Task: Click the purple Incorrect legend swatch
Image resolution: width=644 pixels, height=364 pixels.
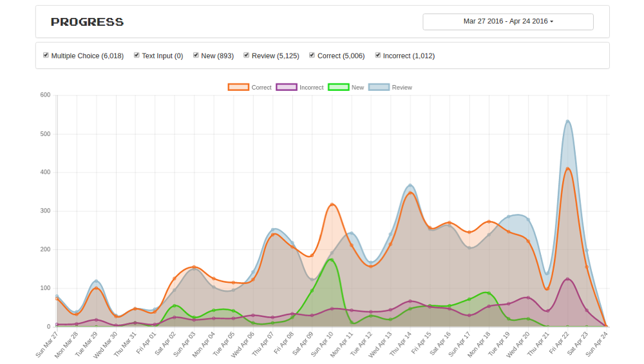Action: click(286, 87)
